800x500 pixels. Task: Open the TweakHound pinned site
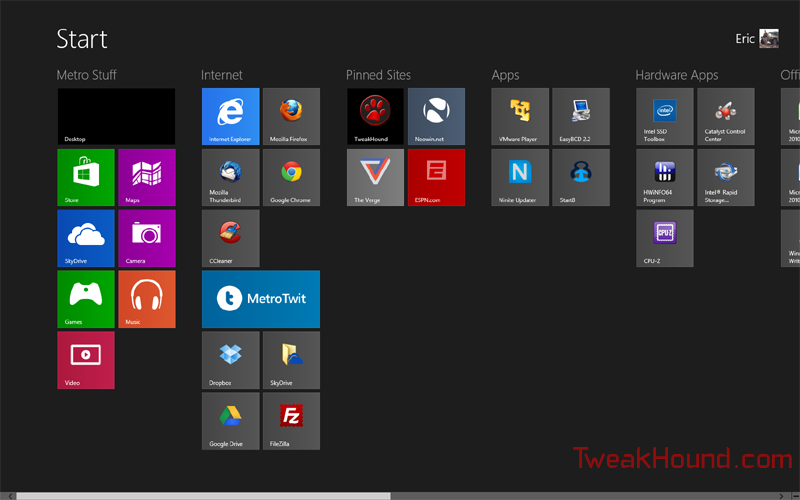pos(376,116)
